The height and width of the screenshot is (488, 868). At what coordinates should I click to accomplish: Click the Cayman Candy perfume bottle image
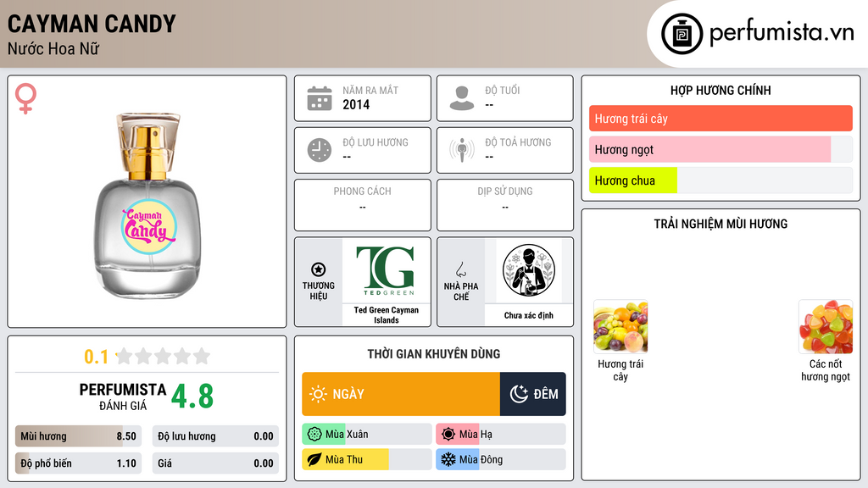point(147,206)
